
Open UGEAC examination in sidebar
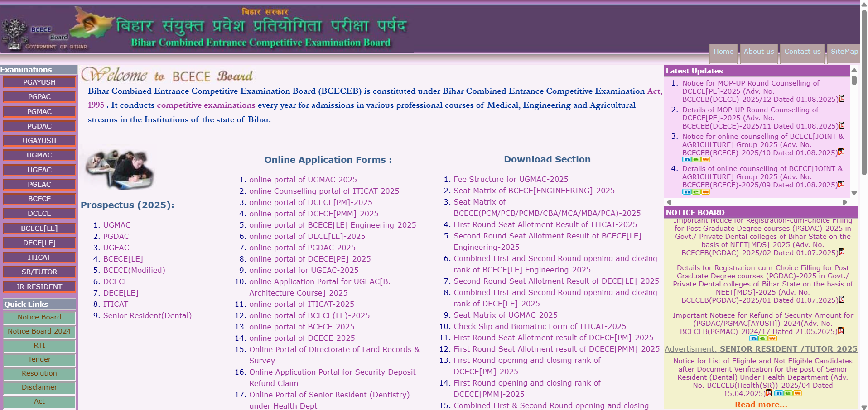pos(39,170)
